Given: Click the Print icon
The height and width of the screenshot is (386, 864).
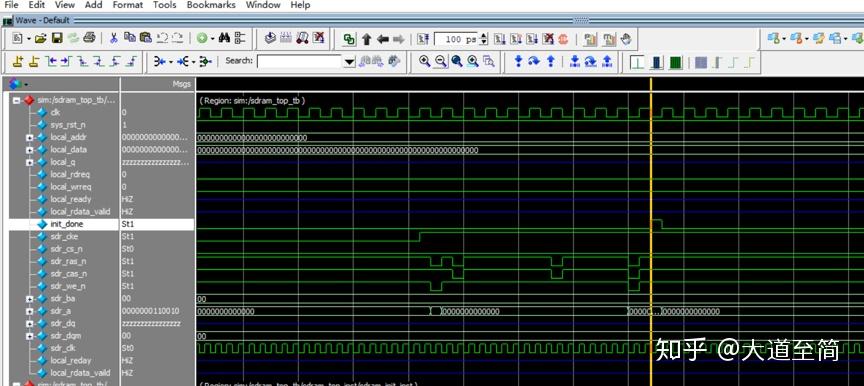Looking at the screenshot, I should pyautogui.click(x=89, y=38).
